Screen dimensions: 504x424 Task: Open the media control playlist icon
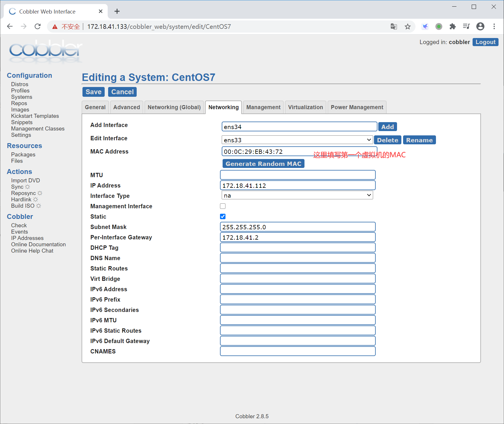click(x=466, y=26)
